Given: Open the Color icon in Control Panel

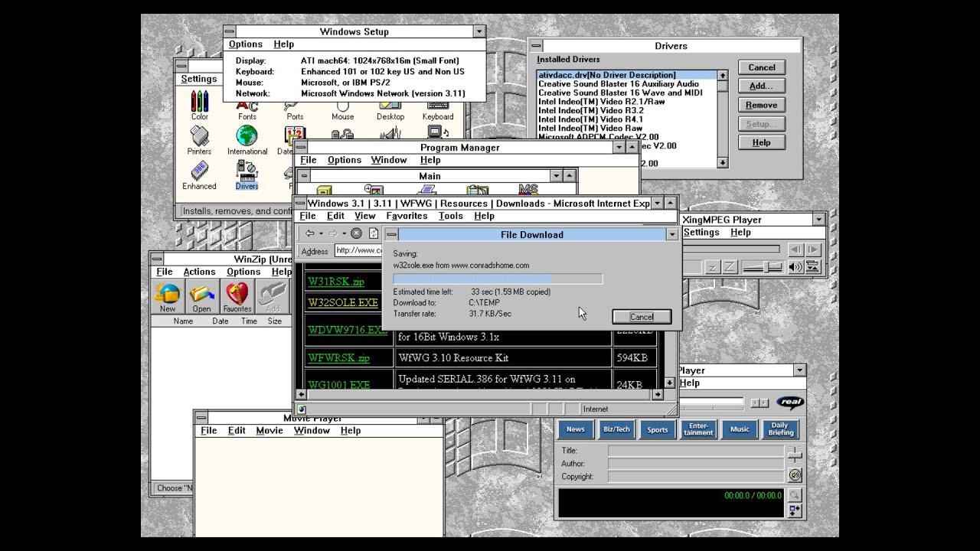Looking at the screenshot, I should click(x=200, y=105).
